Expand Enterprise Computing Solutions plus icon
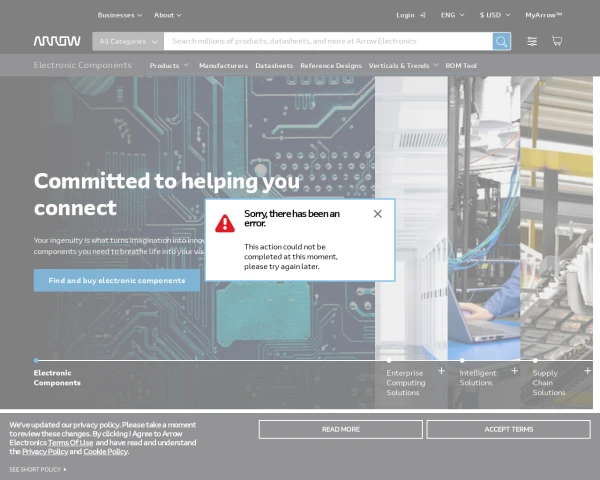 441,370
